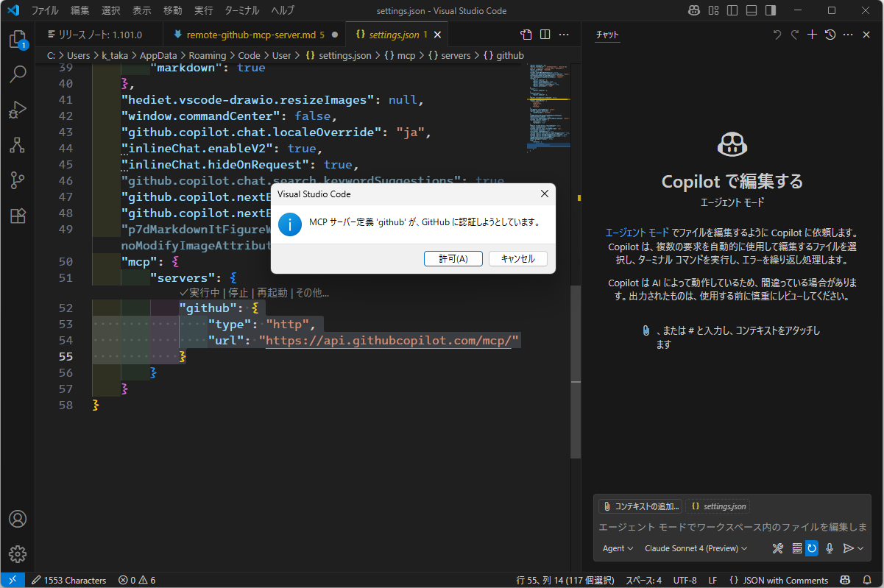Viewport: 884px width, 588px height.
Task: Click the 許可(A) button in dialog
Action: (x=453, y=258)
